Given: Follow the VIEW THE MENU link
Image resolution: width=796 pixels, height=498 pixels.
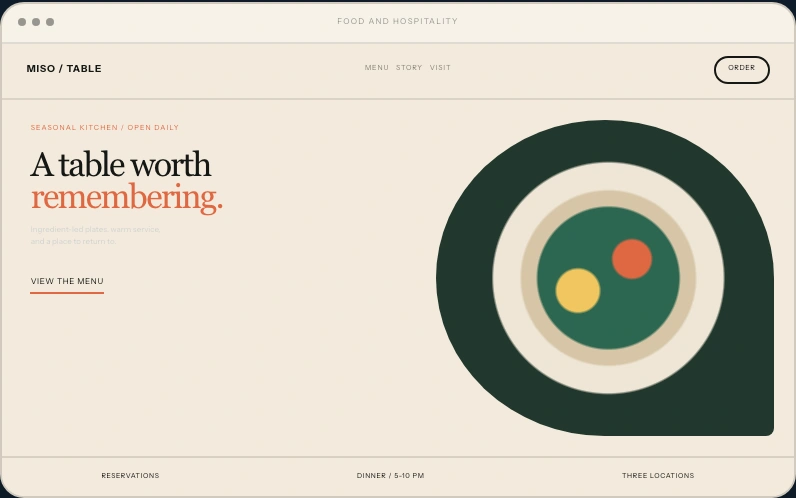Looking at the screenshot, I should click(67, 283).
